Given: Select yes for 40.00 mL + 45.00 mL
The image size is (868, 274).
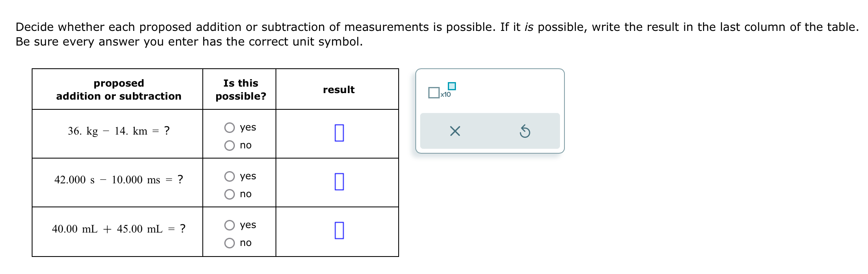Looking at the screenshot, I should coord(229,225).
